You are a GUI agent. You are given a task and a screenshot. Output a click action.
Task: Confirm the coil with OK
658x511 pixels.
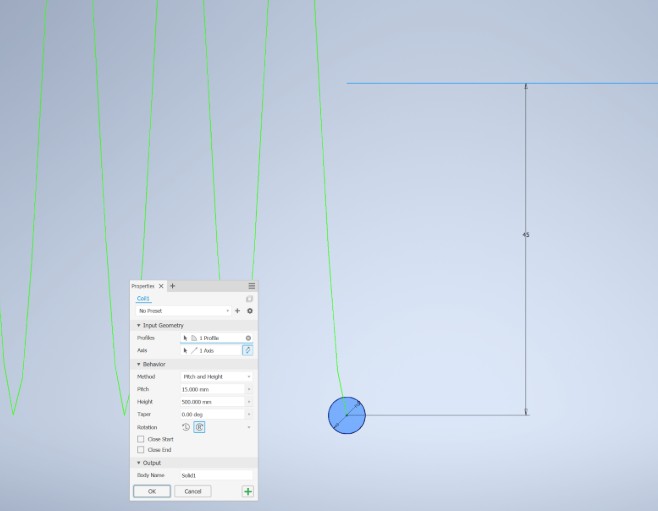point(152,491)
